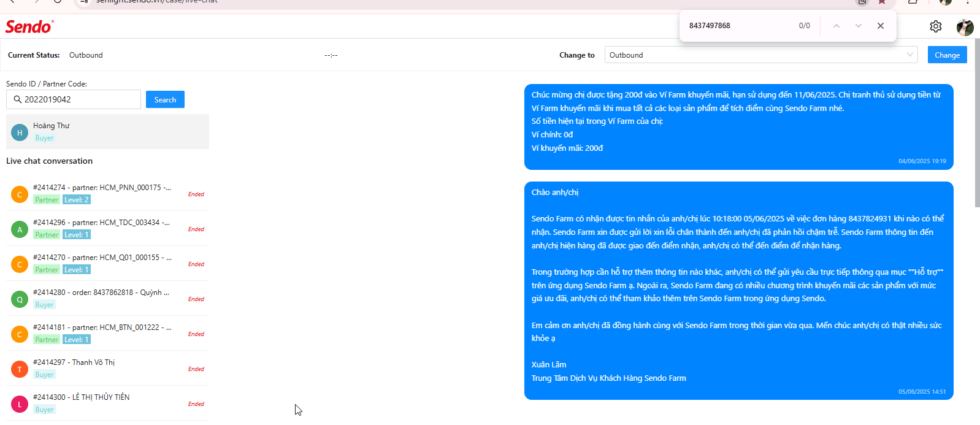This screenshot has width=980, height=425.
Task: Click the Live chat conversation heading
Action: (49, 161)
